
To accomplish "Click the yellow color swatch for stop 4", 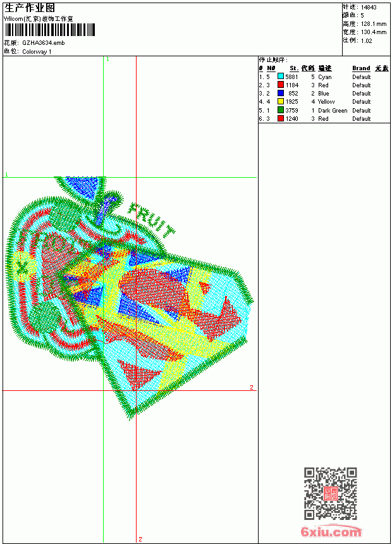I will tap(281, 101).
